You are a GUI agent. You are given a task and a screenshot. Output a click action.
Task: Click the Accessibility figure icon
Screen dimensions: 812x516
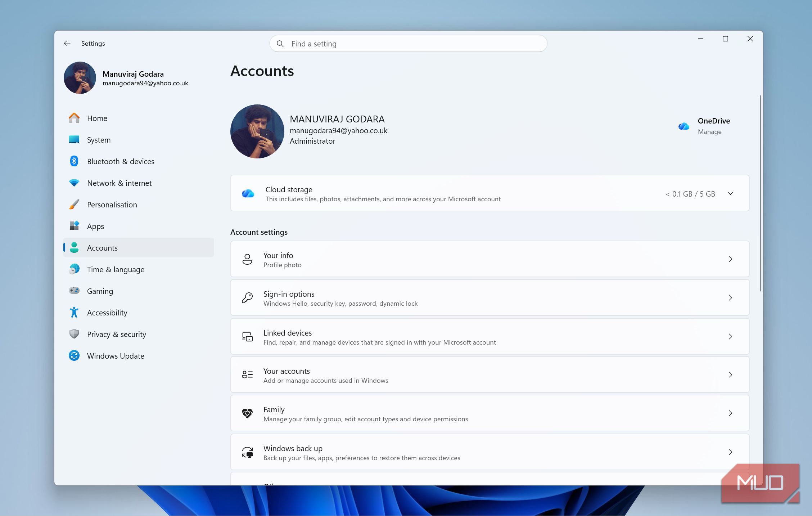pos(74,312)
